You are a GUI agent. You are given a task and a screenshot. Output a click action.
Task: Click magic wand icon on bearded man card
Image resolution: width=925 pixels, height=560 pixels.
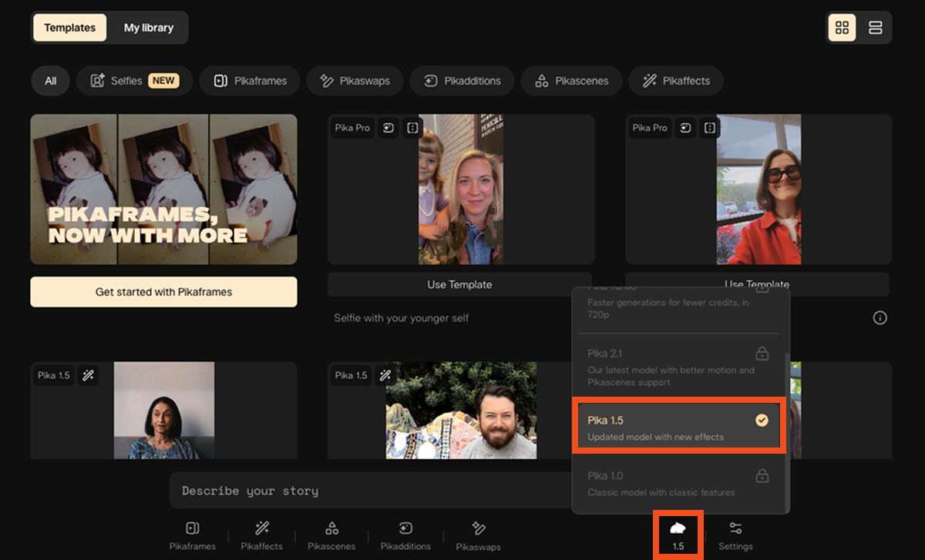click(x=385, y=375)
